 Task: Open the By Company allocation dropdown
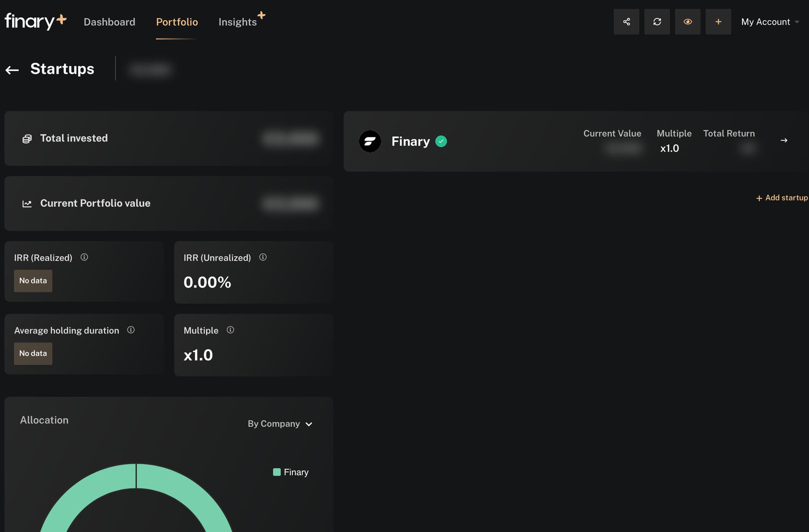[x=280, y=424]
